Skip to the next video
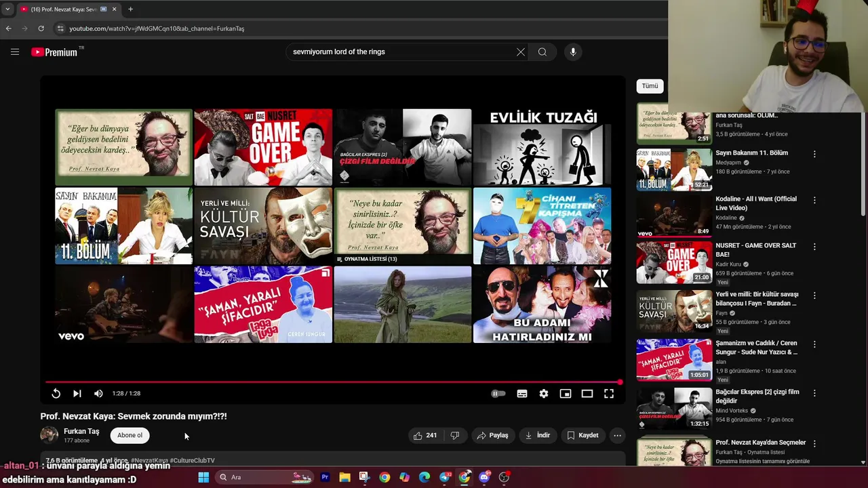This screenshot has height=488, width=868. click(x=77, y=393)
